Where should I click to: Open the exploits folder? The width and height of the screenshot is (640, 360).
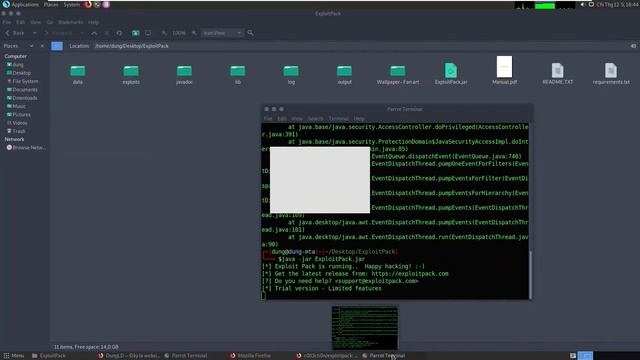131,74
